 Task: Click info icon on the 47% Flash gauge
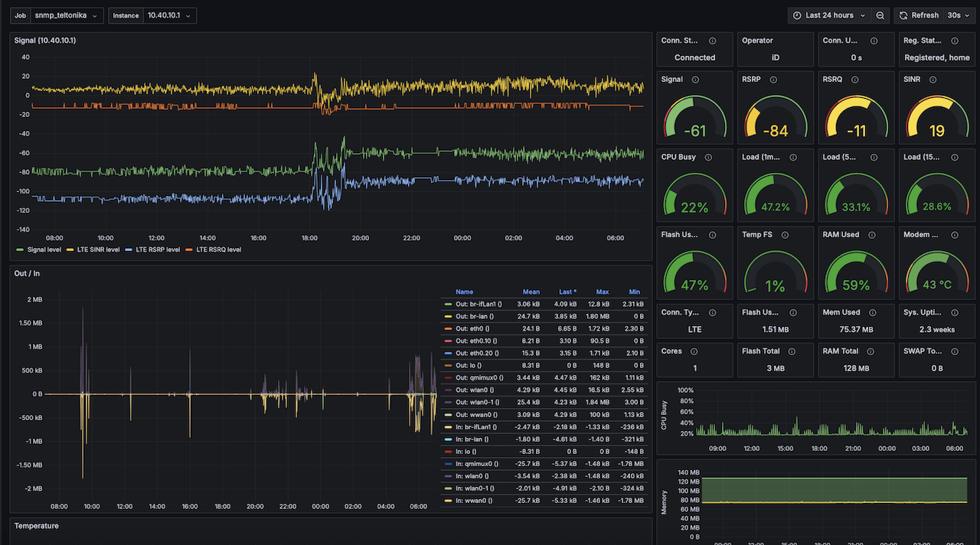click(x=713, y=234)
